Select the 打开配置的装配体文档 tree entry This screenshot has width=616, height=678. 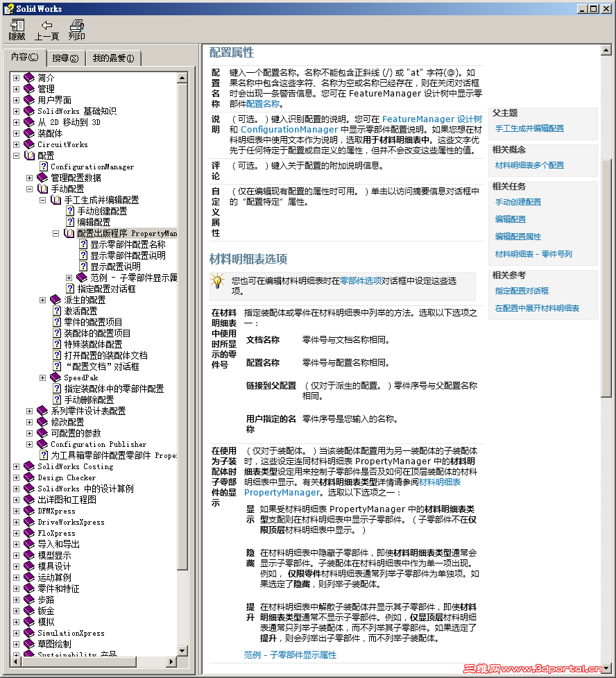pos(106,355)
